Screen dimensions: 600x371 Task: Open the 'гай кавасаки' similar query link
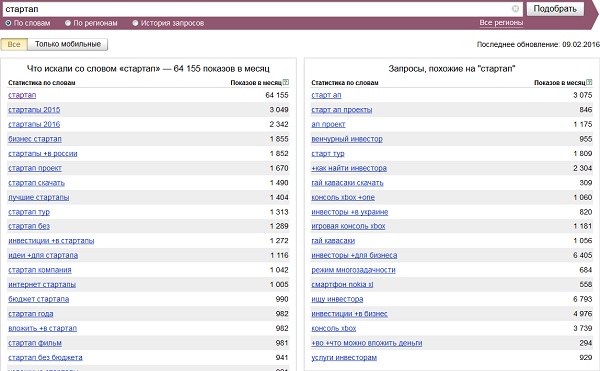(333, 241)
